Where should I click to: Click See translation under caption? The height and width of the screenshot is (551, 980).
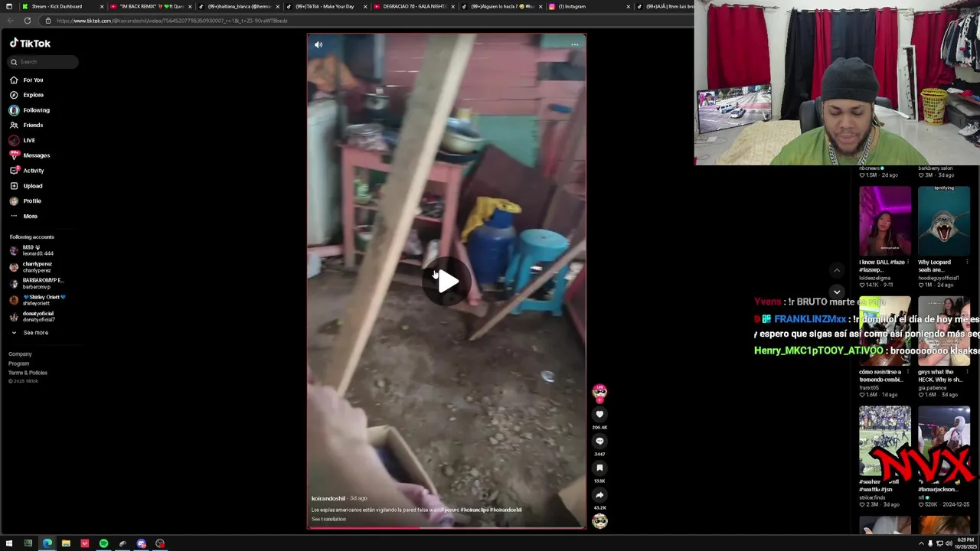point(328,519)
